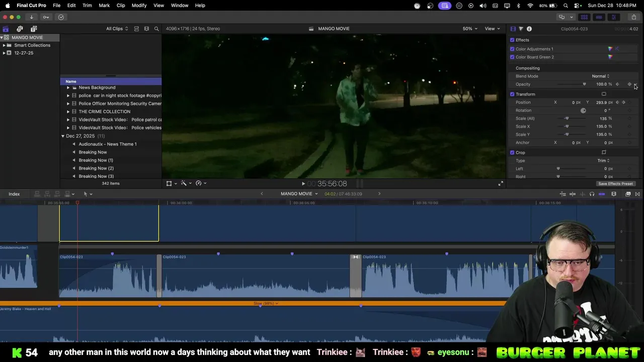Screen dimensions: 644x362
Task: Open Spotlight search in menu bar
Action: pos(566,6)
